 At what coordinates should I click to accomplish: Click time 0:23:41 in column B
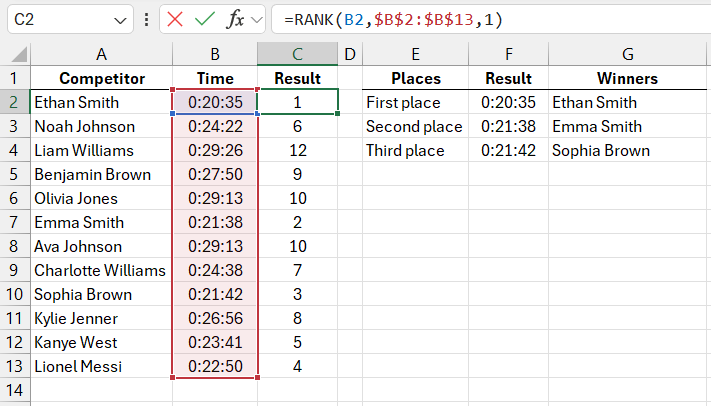[215, 342]
